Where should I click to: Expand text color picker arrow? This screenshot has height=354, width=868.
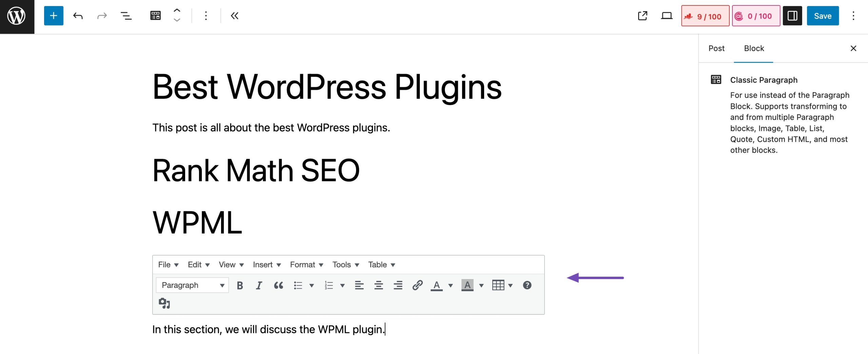click(451, 286)
